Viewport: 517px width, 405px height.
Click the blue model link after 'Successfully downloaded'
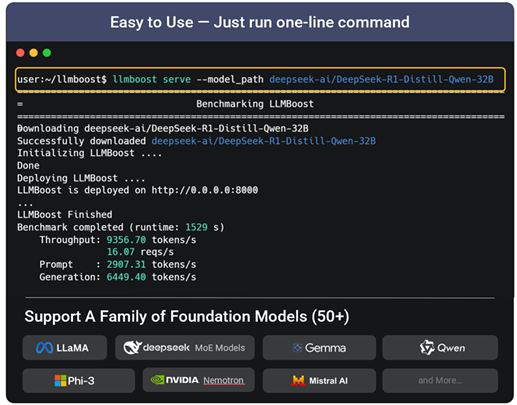[x=263, y=141]
